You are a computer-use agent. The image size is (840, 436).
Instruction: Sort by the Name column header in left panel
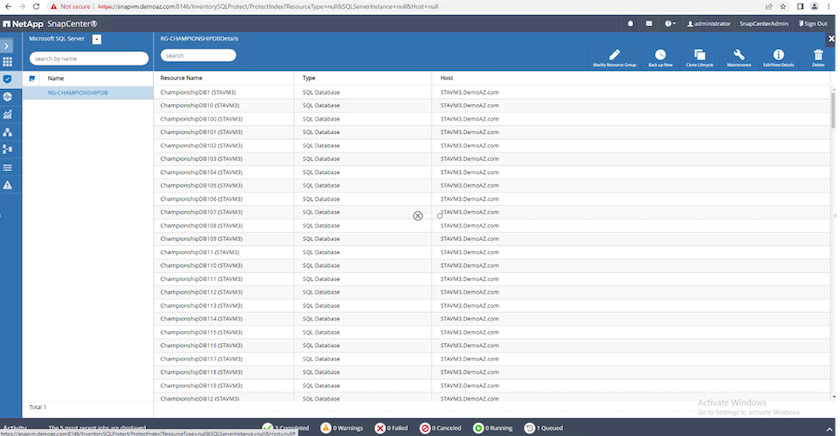pos(56,79)
